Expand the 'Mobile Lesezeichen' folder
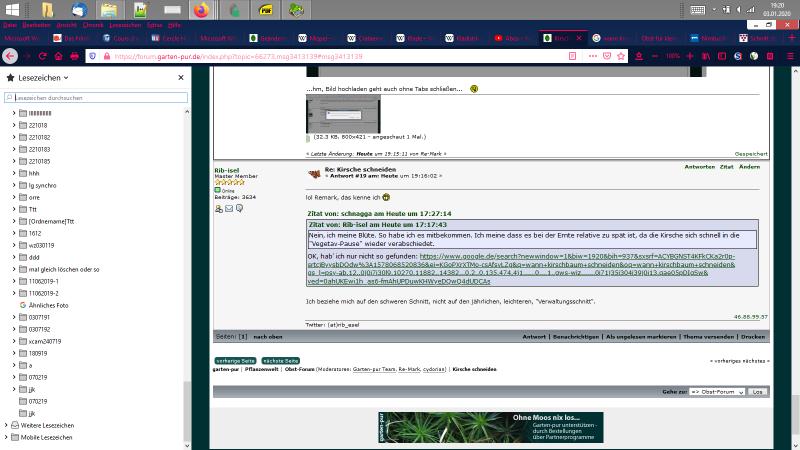Image resolution: width=800 pixels, height=450 pixels. [7, 437]
